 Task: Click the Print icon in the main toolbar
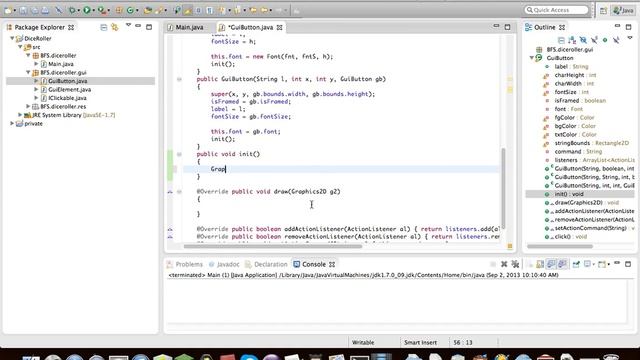click(x=45, y=10)
